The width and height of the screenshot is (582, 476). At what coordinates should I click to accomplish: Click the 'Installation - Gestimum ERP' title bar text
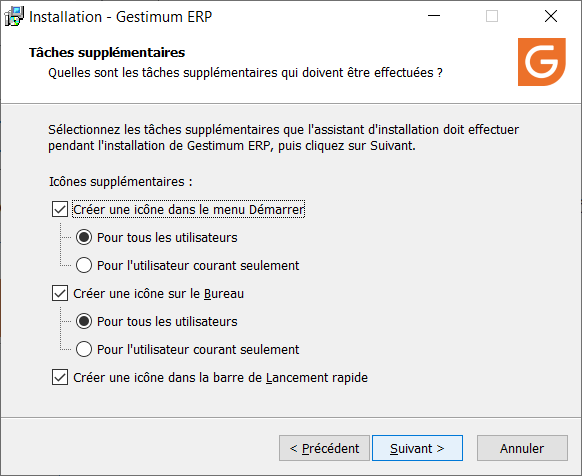tap(121, 17)
